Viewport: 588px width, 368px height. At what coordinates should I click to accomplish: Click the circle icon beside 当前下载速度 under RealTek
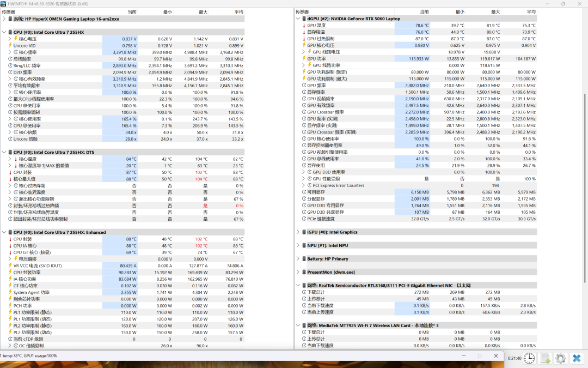click(x=304, y=305)
